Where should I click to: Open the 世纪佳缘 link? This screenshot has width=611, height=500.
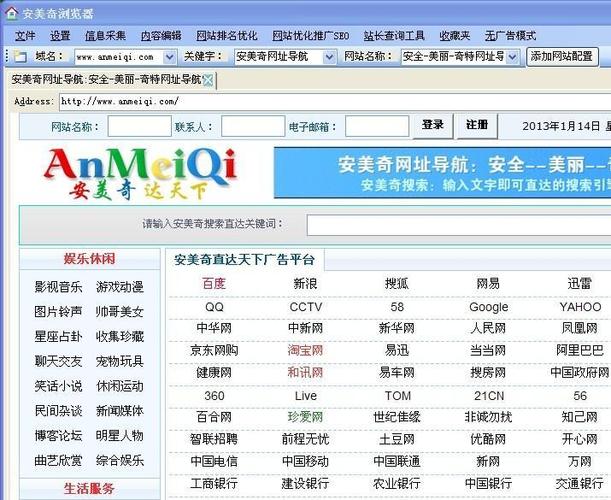pyautogui.click(x=397, y=417)
